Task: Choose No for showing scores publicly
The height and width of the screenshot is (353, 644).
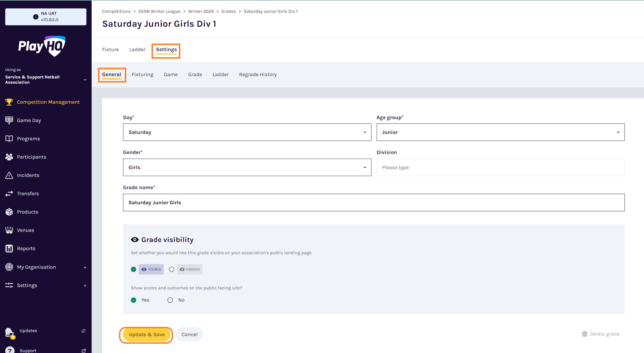Action: coord(170,300)
